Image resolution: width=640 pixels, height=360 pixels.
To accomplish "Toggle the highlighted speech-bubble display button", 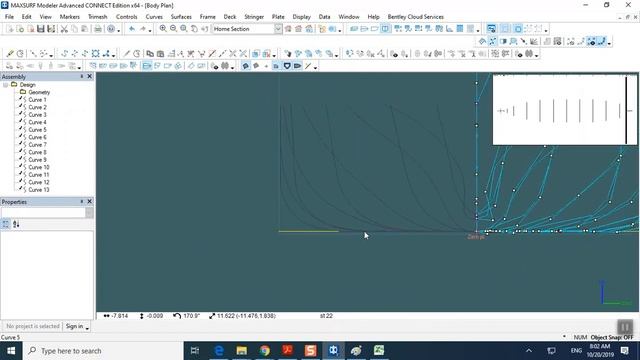I will click(x=245, y=66).
